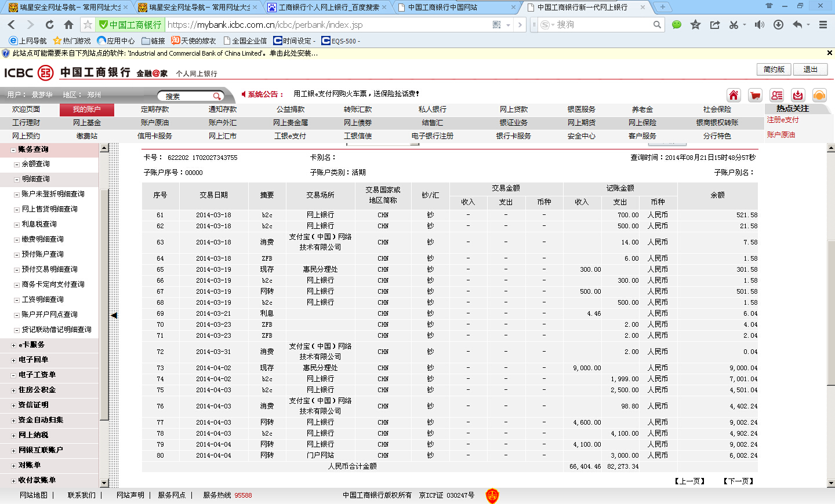Click the green WeChat icon in browser toolbar
835x504 pixels.
677,25
